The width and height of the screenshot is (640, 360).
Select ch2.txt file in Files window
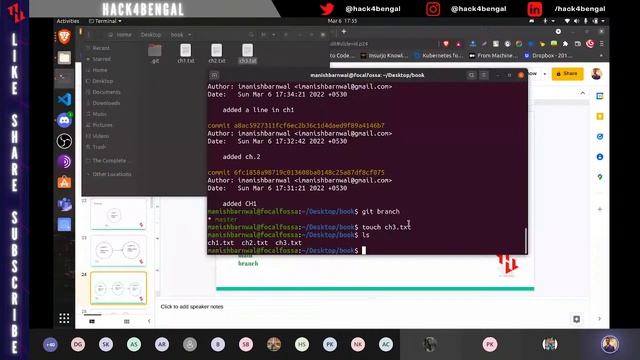217,53
